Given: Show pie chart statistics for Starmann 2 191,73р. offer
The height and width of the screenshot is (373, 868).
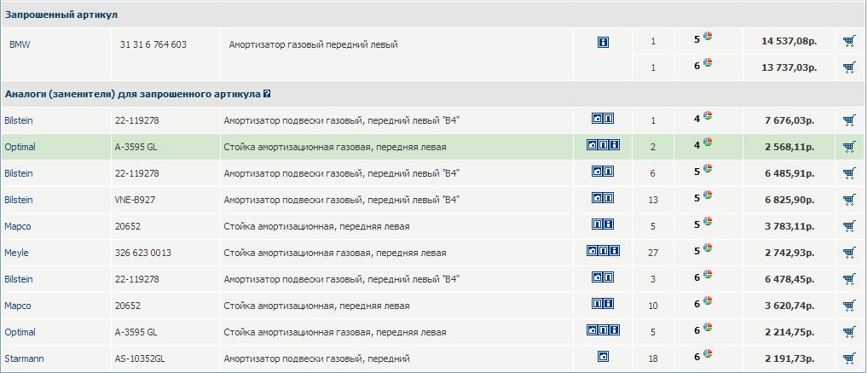Looking at the screenshot, I should pos(708,354).
